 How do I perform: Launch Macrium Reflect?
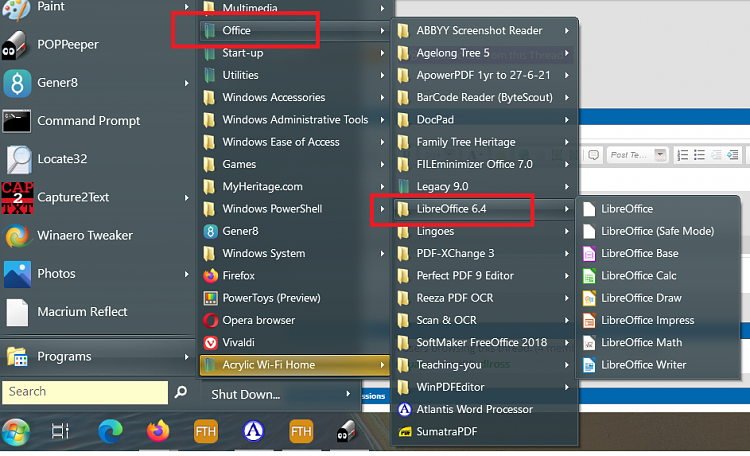(96, 312)
